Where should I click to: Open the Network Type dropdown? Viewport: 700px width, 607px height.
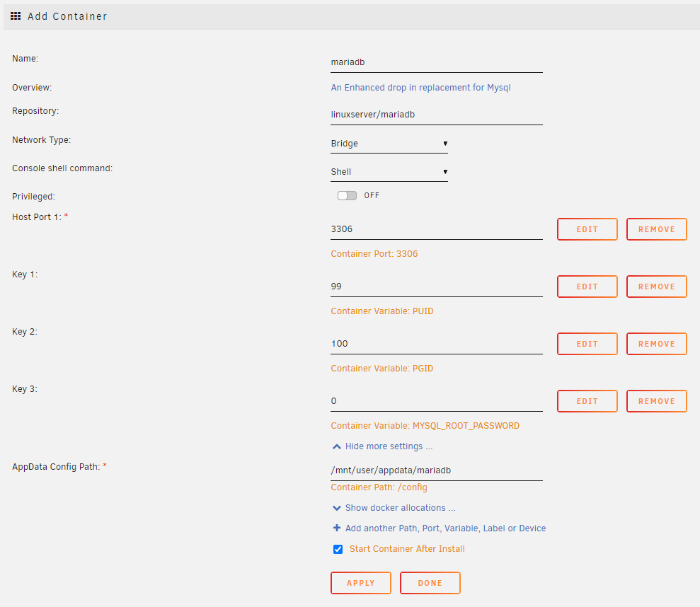[x=389, y=144]
